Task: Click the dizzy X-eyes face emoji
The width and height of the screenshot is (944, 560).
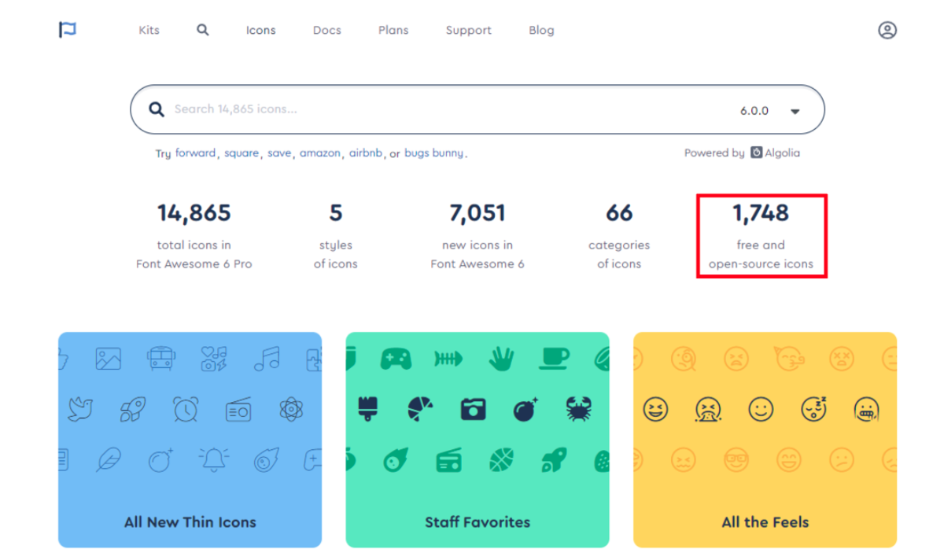Action: coord(841,359)
